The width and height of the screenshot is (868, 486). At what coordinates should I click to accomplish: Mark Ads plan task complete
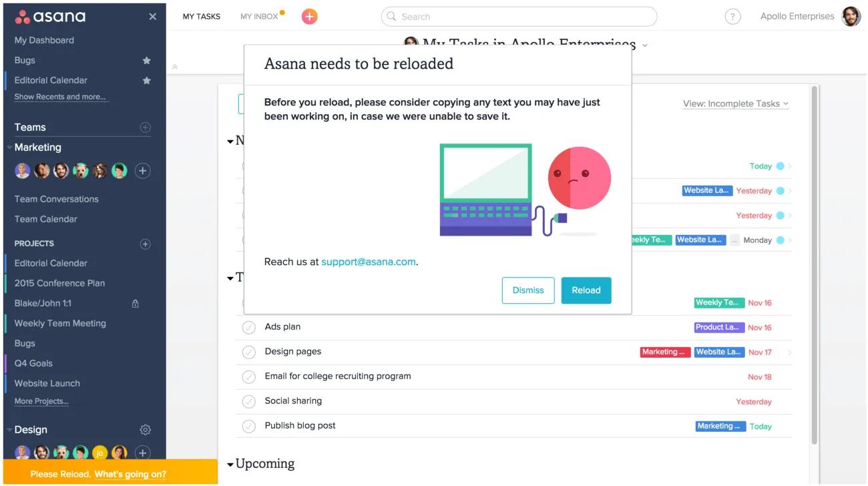pyautogui.click(x=249, y=328)
